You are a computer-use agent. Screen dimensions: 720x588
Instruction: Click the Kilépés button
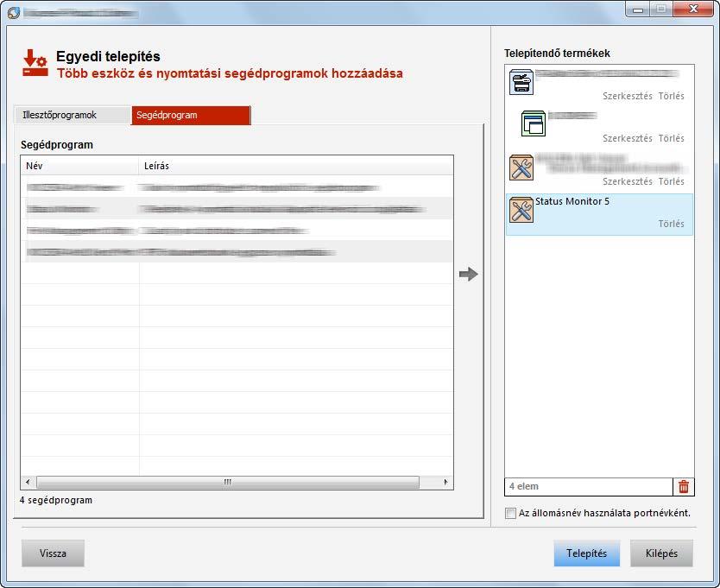point(661,553)
